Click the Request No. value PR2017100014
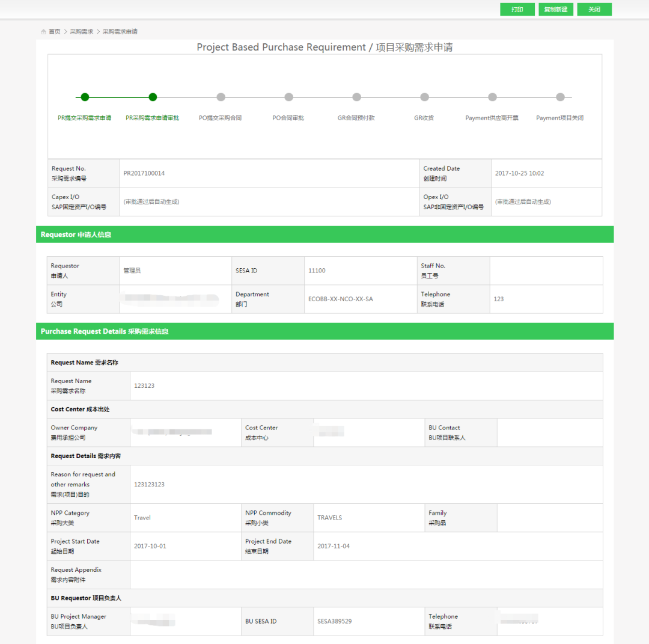 [144, 173]
